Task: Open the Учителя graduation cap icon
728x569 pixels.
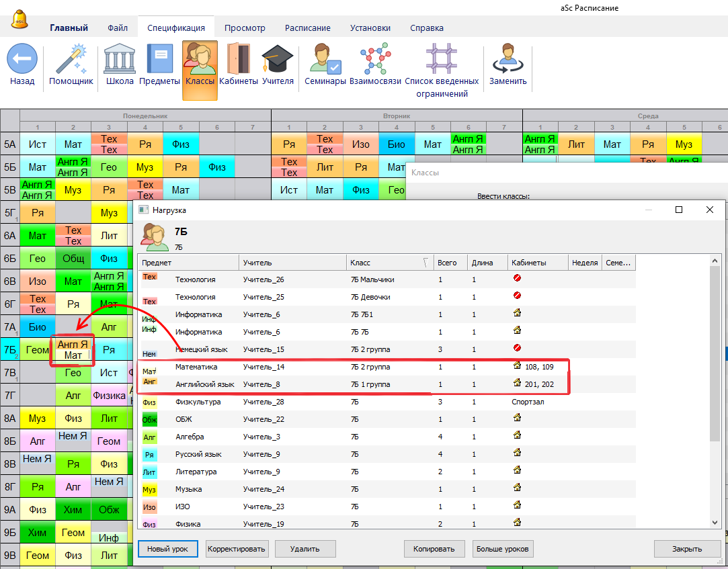Action: [x=278, y=59]
